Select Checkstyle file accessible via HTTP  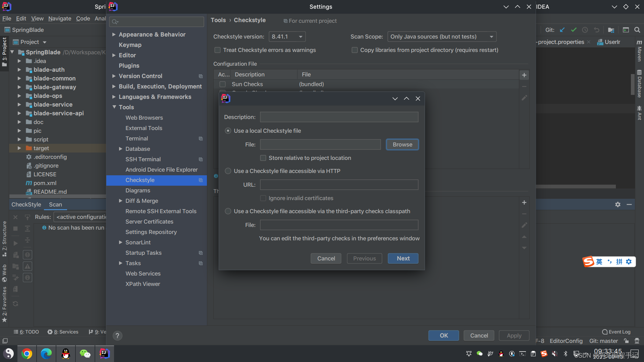click(228, 171)
